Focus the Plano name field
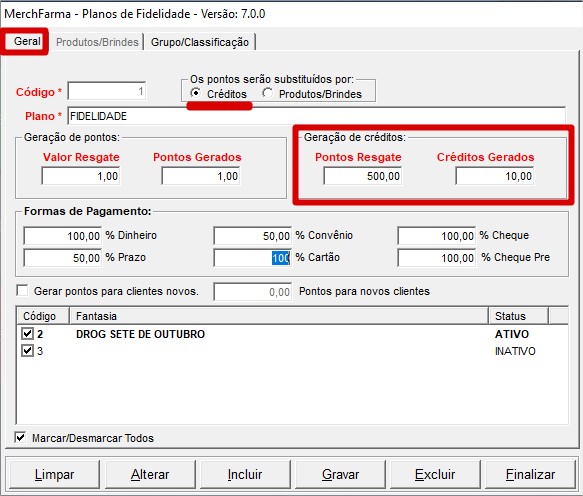 [x=317, y=116]
